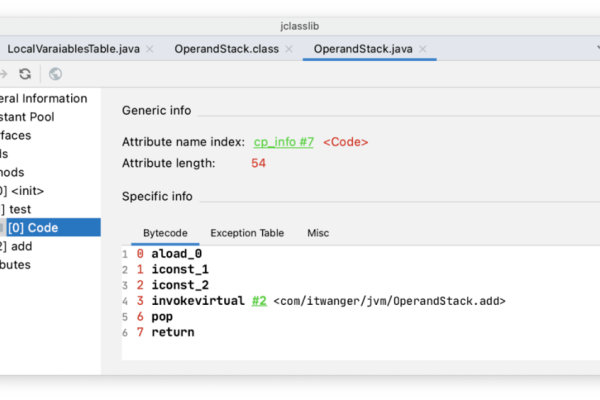Screen dimensions: 600x400
Task: Click the forward arrow navigation icon
Action: (x=4, y=74)
